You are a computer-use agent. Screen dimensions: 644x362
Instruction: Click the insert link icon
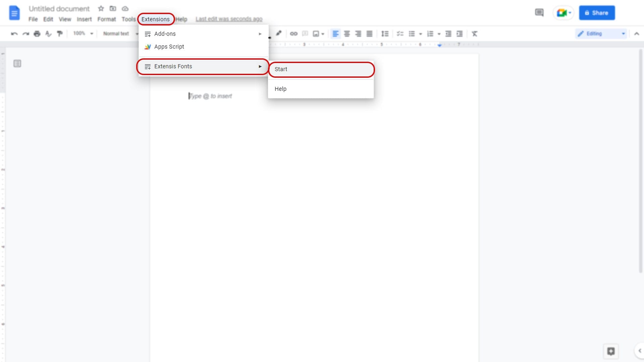click(294, 34)
